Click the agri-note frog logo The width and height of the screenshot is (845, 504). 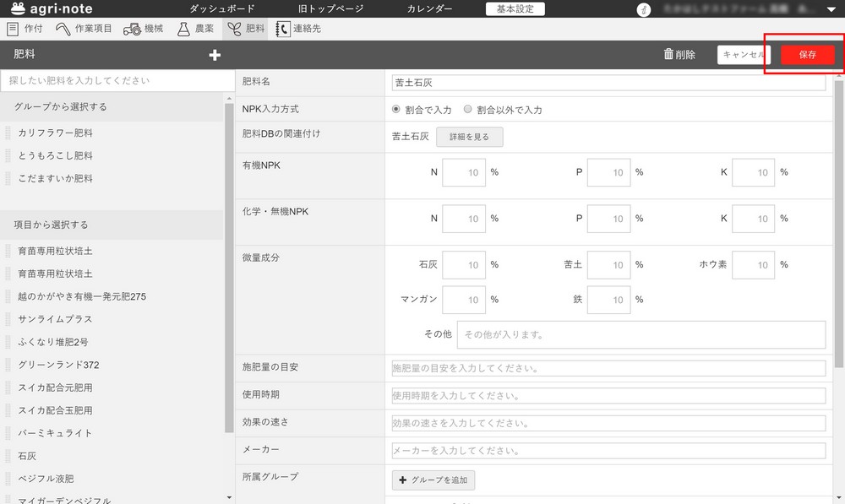click(18, 9)
